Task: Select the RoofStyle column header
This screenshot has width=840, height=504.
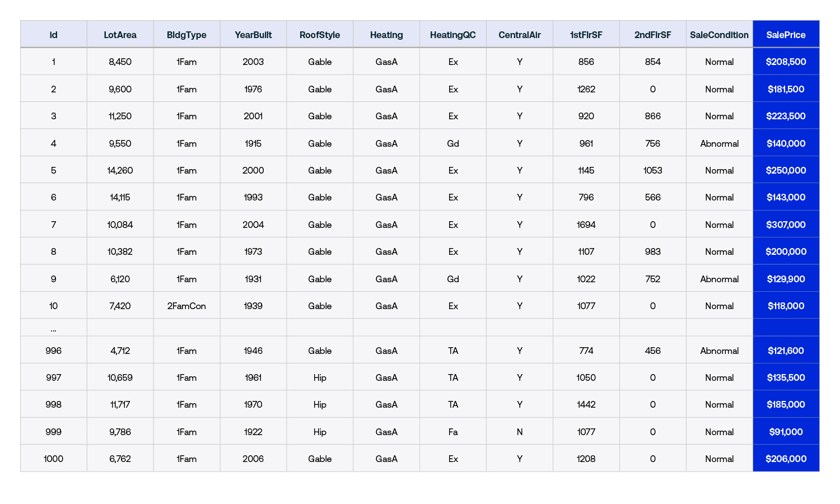Action: (x=320, y=35)
